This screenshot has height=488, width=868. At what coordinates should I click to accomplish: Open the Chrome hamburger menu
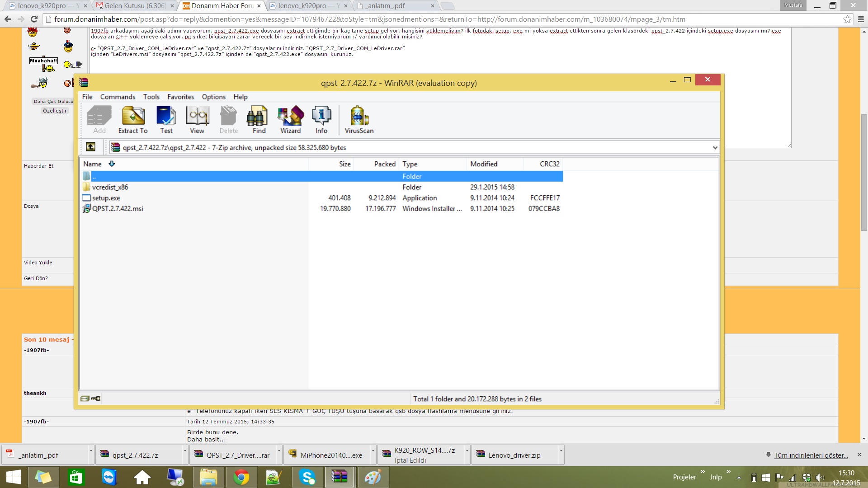pos(861,19)
